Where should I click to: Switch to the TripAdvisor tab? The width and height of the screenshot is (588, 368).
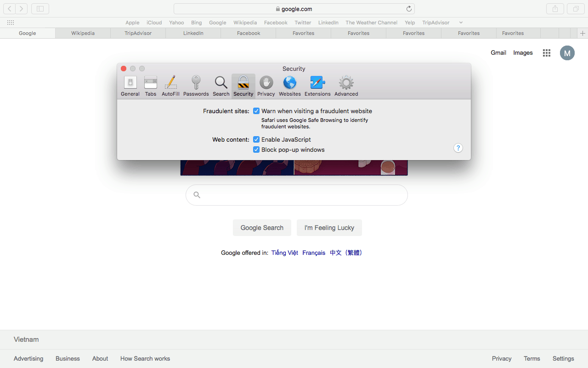click(x=138, y=33)
